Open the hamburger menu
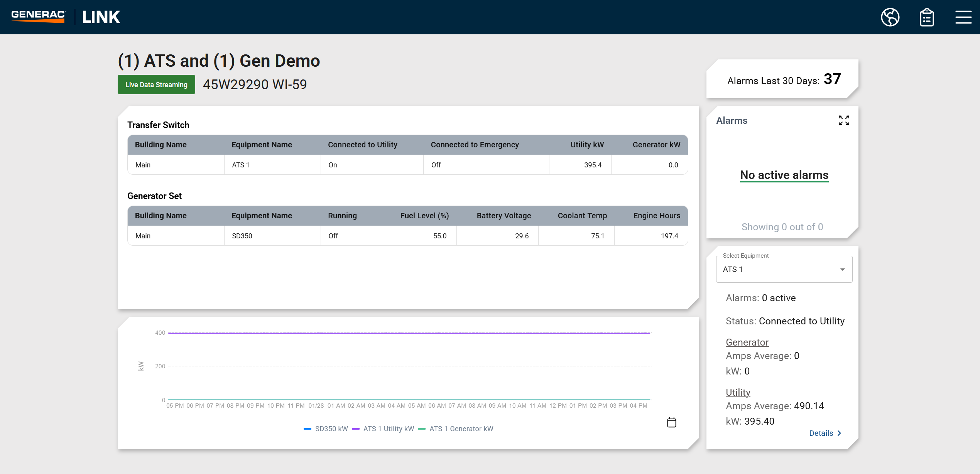 coord(963,17)
